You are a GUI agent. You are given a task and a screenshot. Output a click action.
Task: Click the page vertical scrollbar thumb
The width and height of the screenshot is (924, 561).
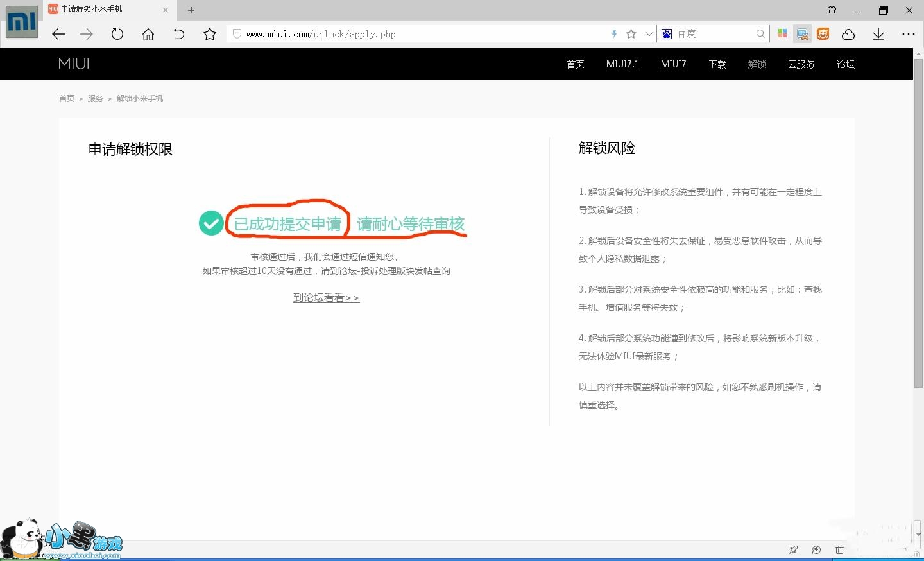pos(918,225)
